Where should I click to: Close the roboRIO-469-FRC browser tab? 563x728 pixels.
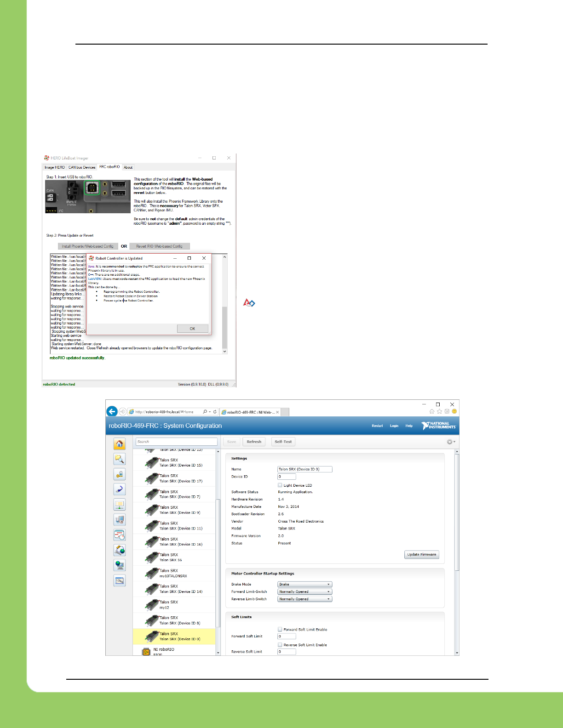point(277,412)
